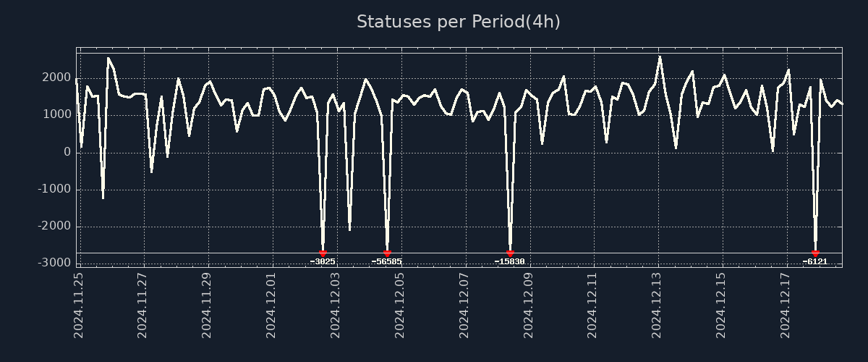Click the 2024.12.15 date label
This screenshot has height=362, width=868.
721,305
